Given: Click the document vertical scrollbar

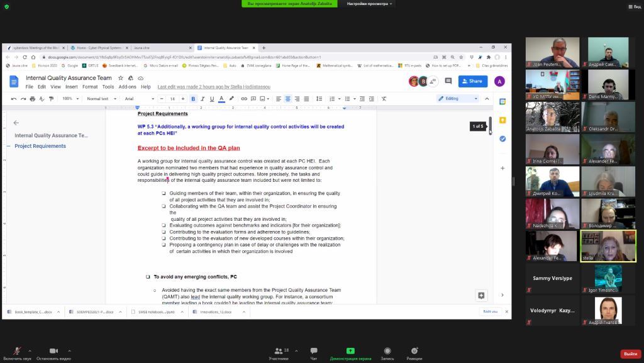Looking at the screenshot, I should click(x=491, y=126).
